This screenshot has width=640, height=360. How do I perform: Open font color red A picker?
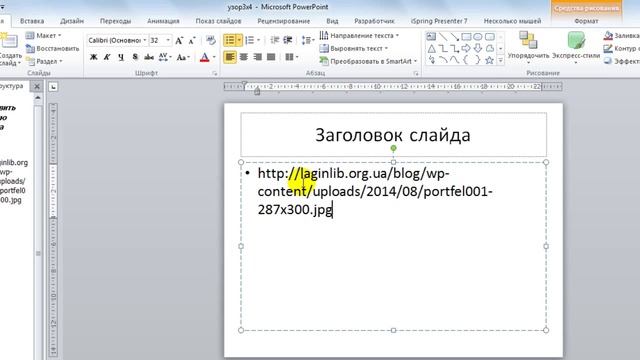pyautogui.click(x=204, y=57)
